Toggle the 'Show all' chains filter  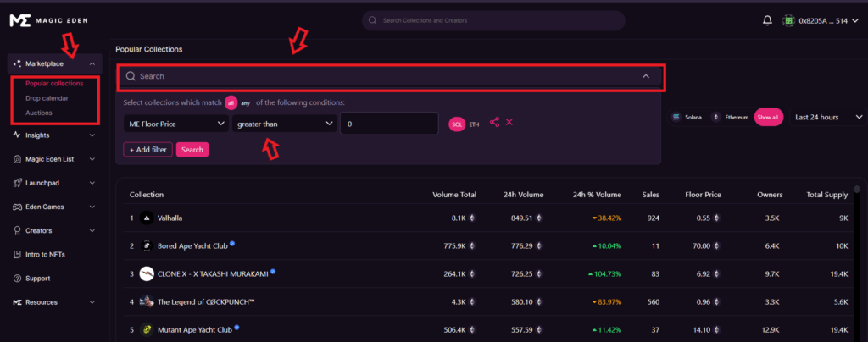click(767, 117)
